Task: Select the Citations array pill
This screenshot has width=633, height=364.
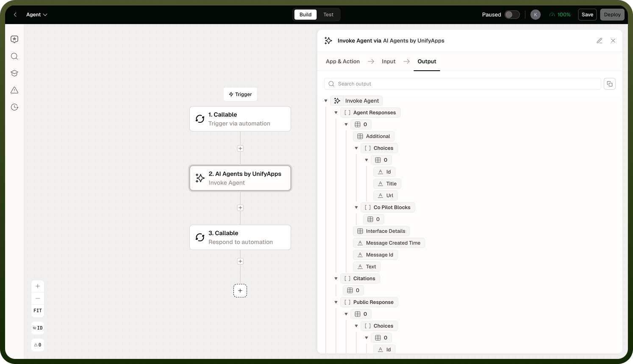Action: pyautogui.click(x=360, y=279)
